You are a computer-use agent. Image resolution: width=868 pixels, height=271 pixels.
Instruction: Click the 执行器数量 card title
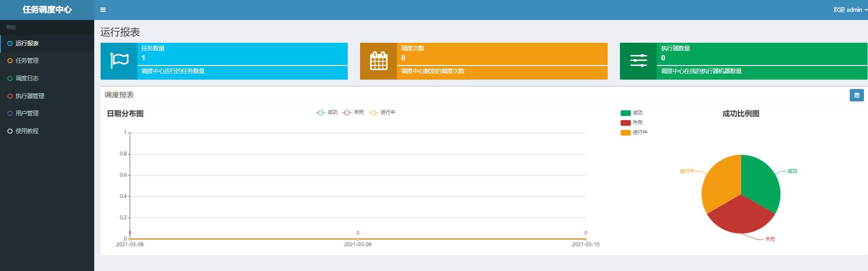675,48
